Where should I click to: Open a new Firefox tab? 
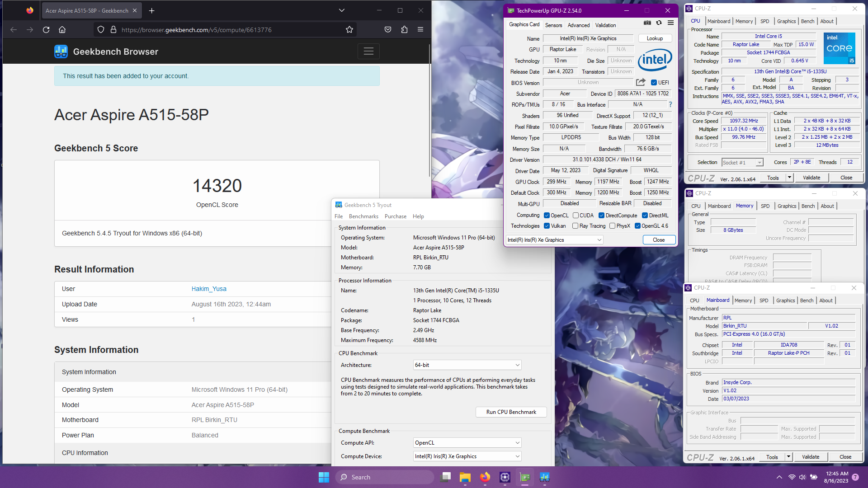pyautogui.click(x=152, y=10)
